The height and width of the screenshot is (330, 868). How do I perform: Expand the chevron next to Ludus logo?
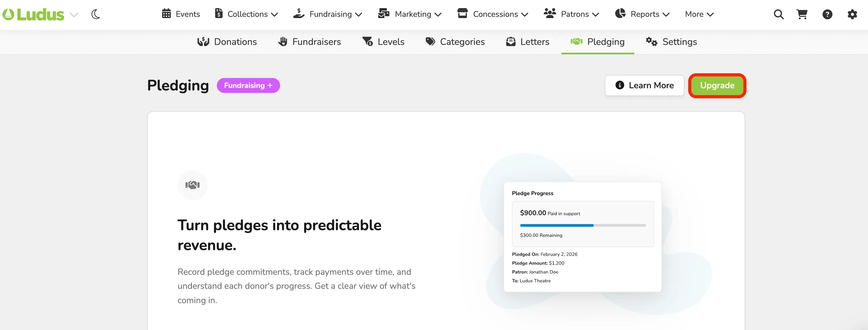(74, 15)
